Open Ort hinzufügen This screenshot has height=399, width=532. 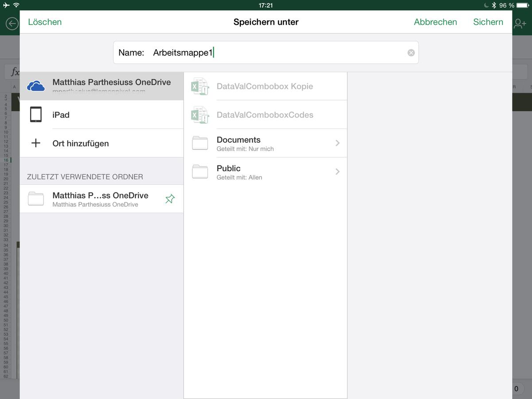point(102,143)
